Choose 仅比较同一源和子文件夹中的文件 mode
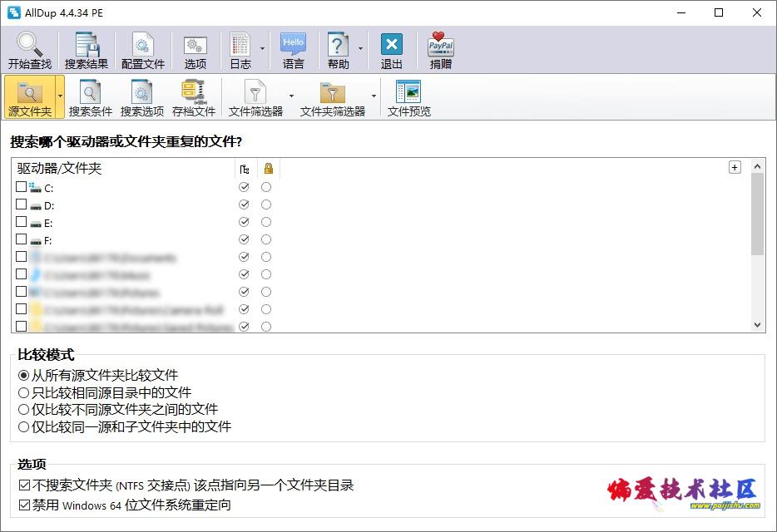Image resolution: width=777 pixels, height=532 pixels. [125, 426]
